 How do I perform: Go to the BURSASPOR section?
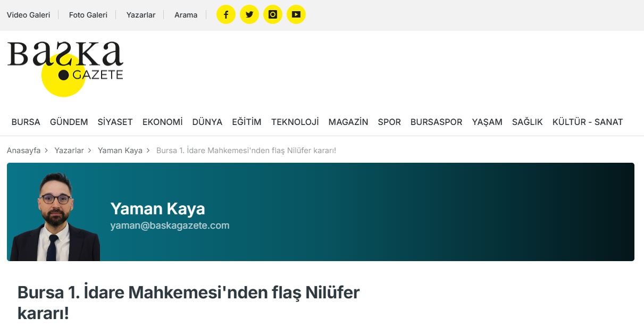point(436,122)
